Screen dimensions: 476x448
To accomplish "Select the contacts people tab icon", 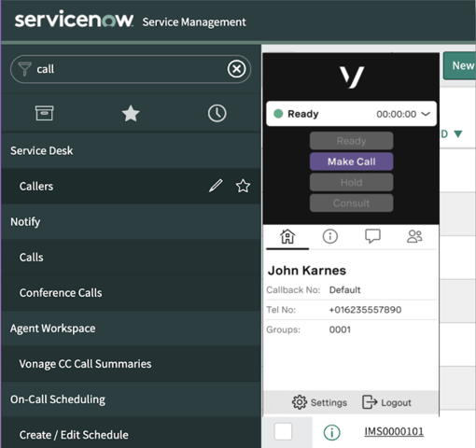I will tap(414, 236).
